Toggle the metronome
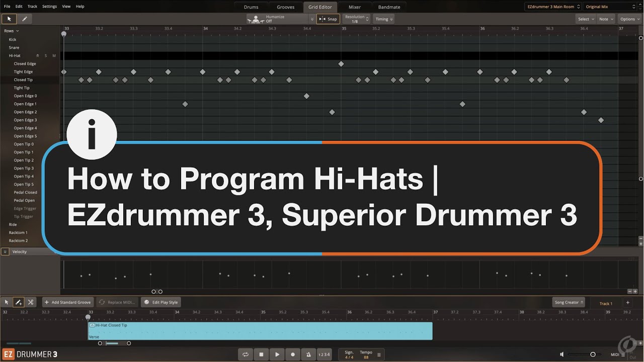644x362 pixels. pos(308,354)
